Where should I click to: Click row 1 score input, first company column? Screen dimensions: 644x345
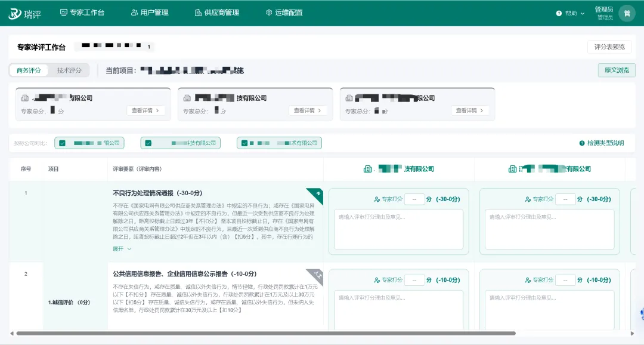pos(414,199)
